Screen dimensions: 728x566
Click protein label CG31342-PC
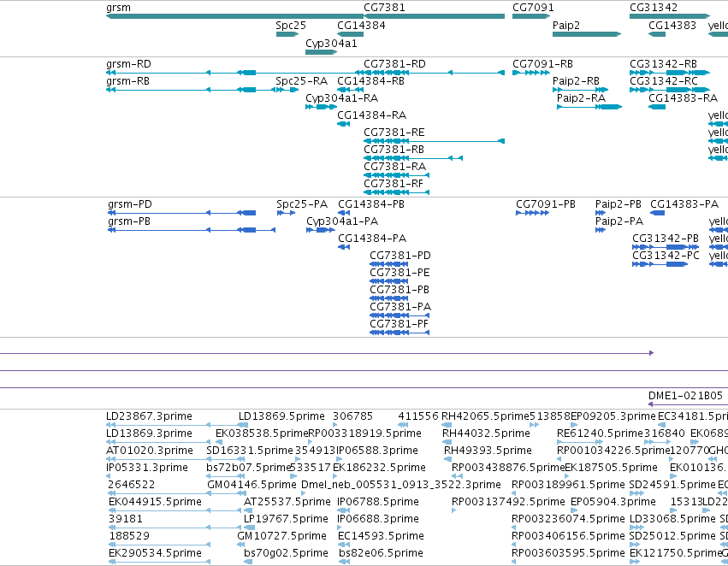pyautogui.click(x=666, y=256)
